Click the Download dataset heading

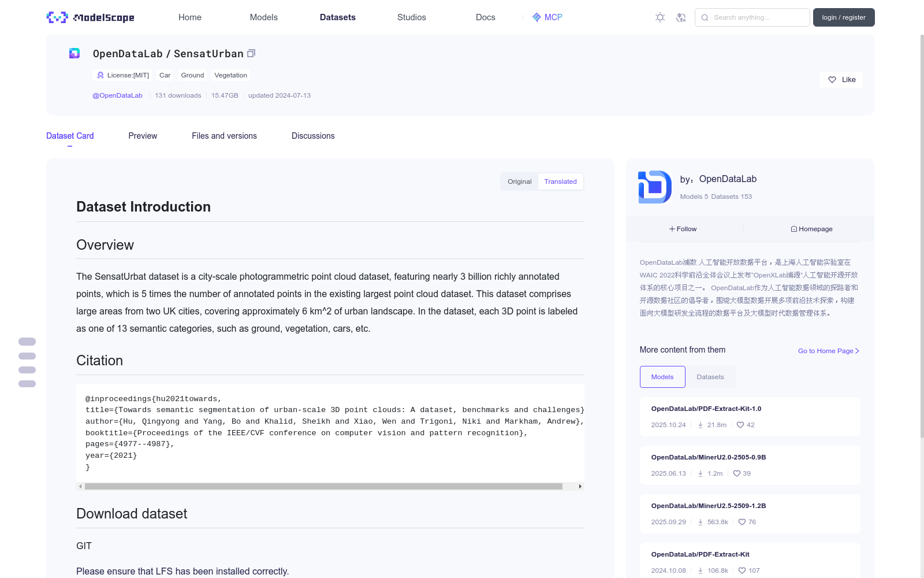[132, 514]
